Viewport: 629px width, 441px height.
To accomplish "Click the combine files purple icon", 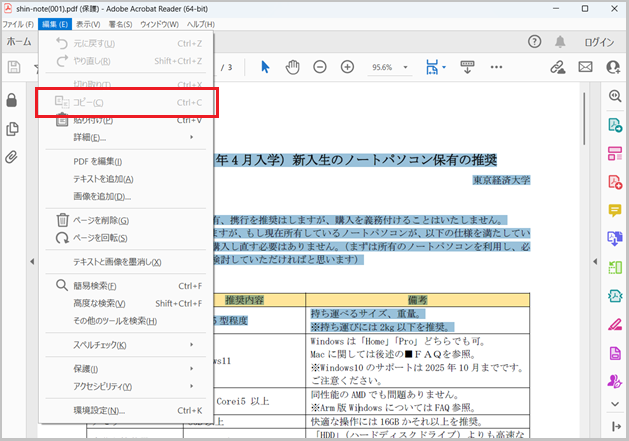I will coord(615,238).
